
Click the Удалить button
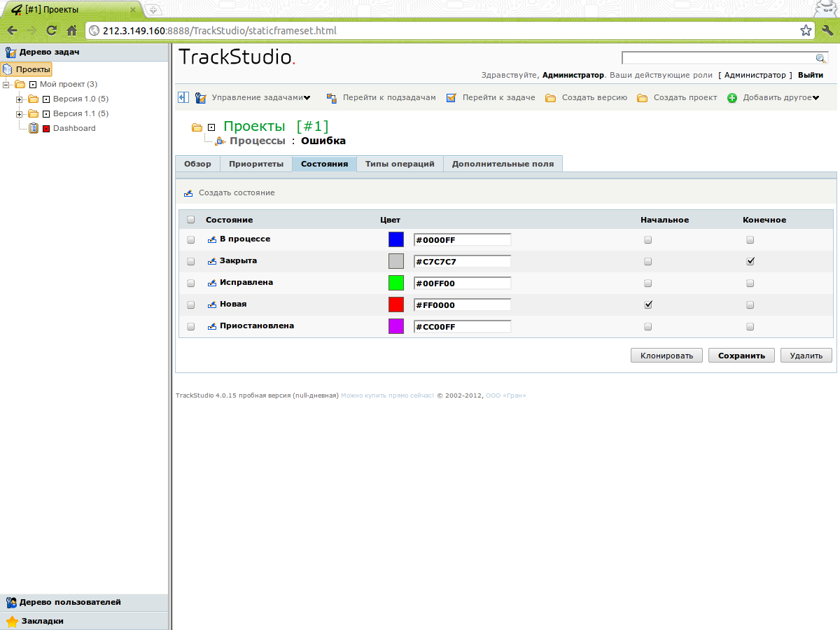tap(806, 356)
